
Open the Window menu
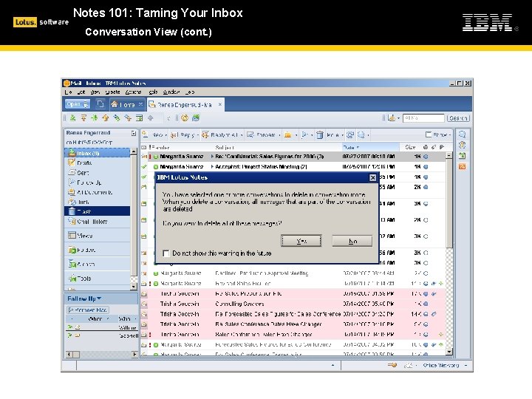pos(171,92)
